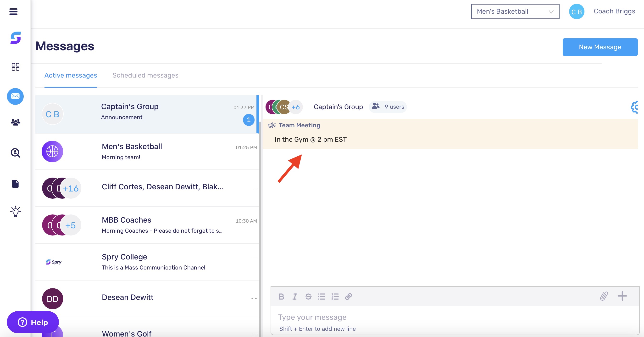Expand the Men's Basketball team dropdown
The height and width of the screenshot is (337, 644).
[x=515, y=11]
